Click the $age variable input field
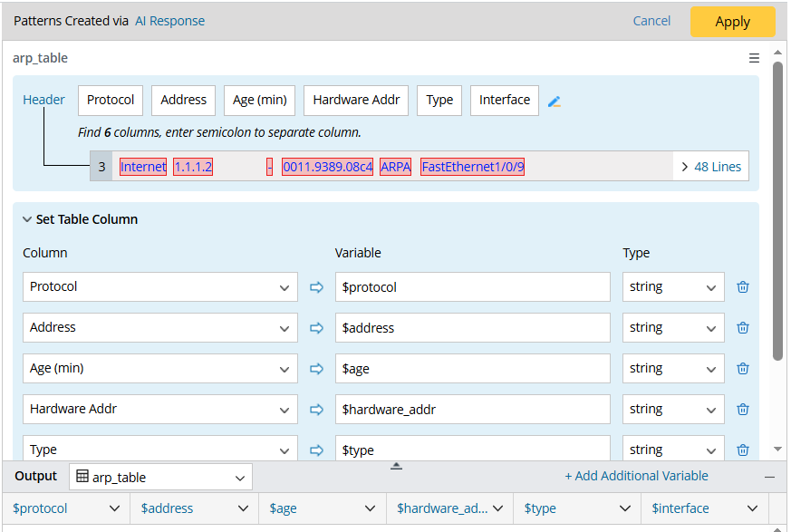The height and width of the screenshot is (532, 791). tap(472, 369)
